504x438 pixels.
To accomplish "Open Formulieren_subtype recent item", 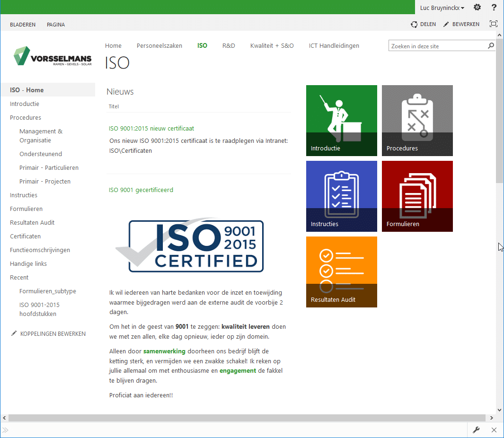I will tap(48, 291).
